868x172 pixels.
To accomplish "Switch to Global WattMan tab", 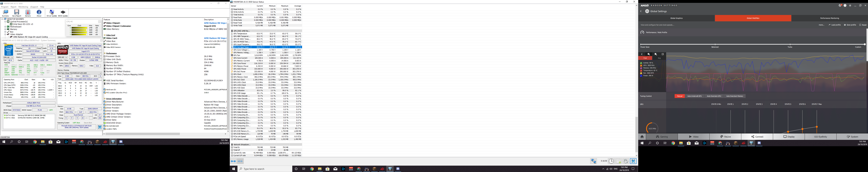I will (753, 18).
